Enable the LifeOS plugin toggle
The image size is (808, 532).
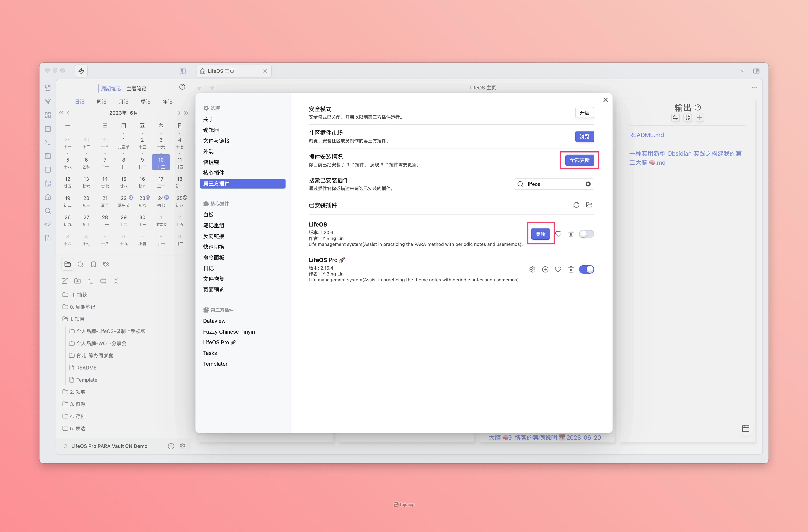586,234
